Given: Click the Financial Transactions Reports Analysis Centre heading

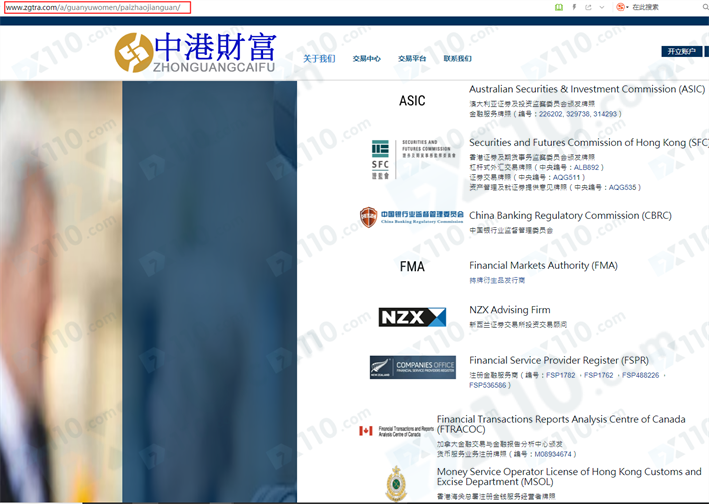Looking at the screenshot, I should point(561,424).
